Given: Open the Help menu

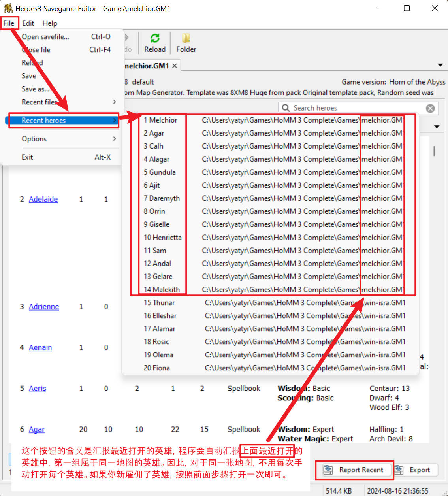Looking at the screenshot, I should click(50, 23).
